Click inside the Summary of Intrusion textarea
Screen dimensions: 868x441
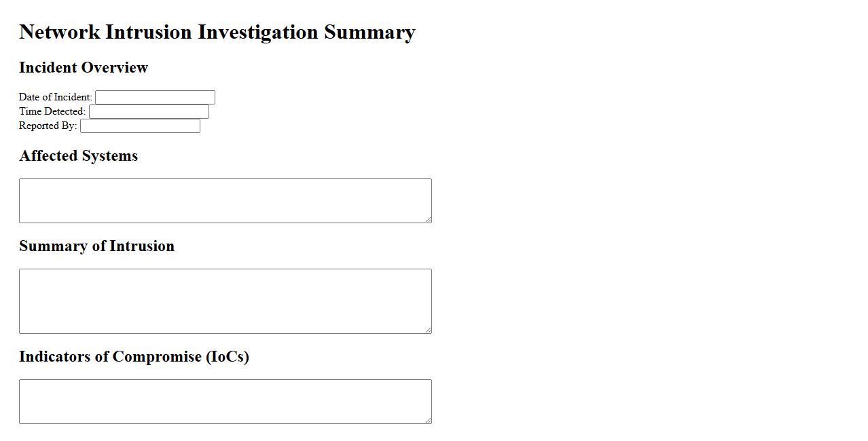point(225,301)
